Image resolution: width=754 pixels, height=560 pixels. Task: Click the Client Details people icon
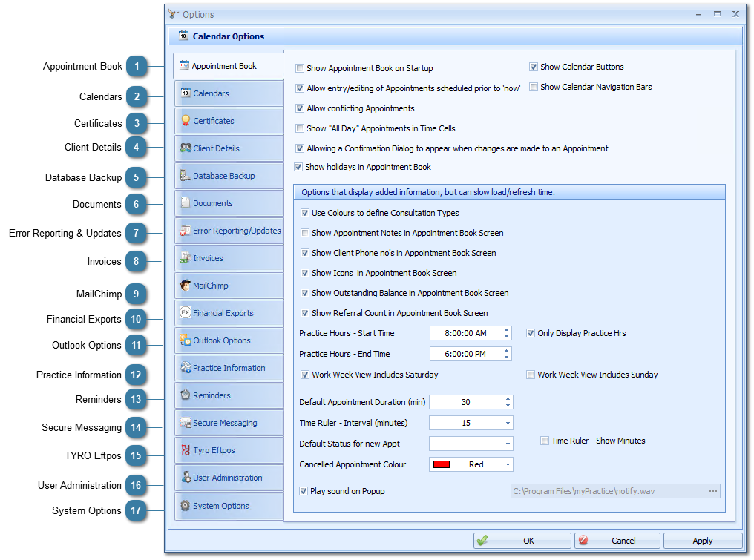point(186,148)
